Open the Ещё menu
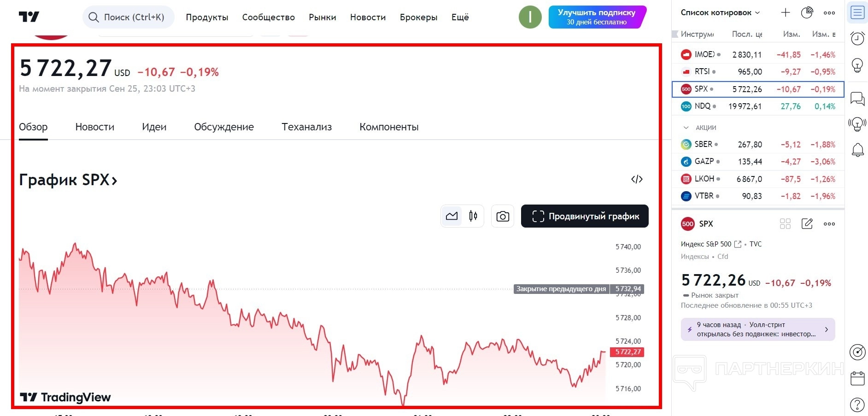 tap(460, 17)
